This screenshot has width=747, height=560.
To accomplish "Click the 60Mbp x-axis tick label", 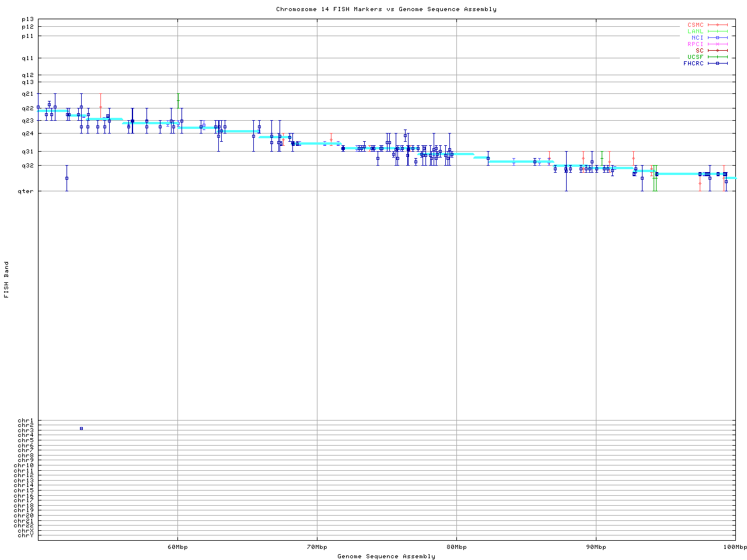I will click(x=177, y=547).
